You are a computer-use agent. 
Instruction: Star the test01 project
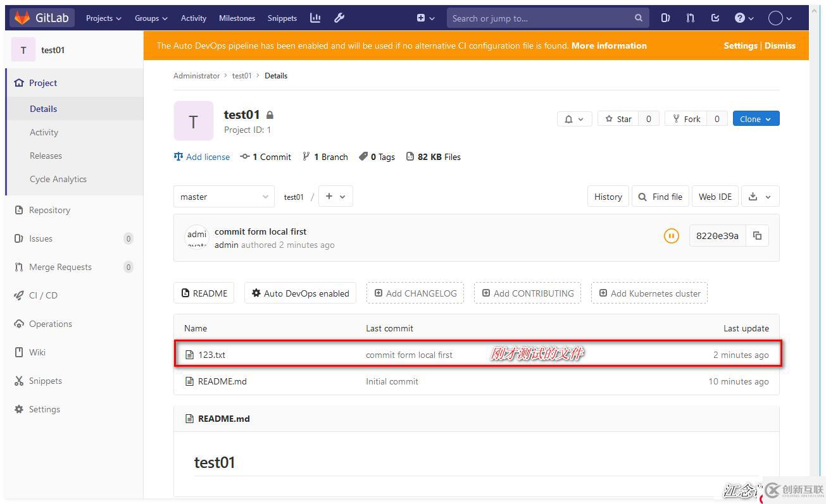tap(618, 118)
